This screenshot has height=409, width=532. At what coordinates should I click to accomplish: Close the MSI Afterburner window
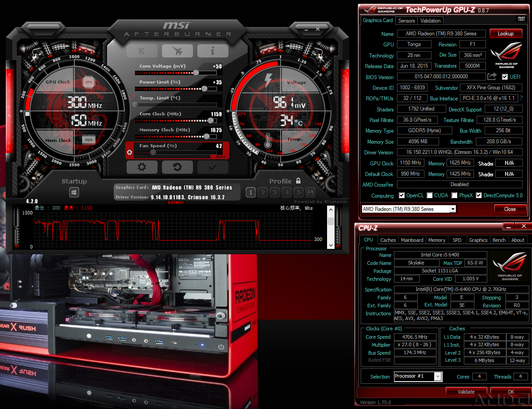(x=318, y=29)
